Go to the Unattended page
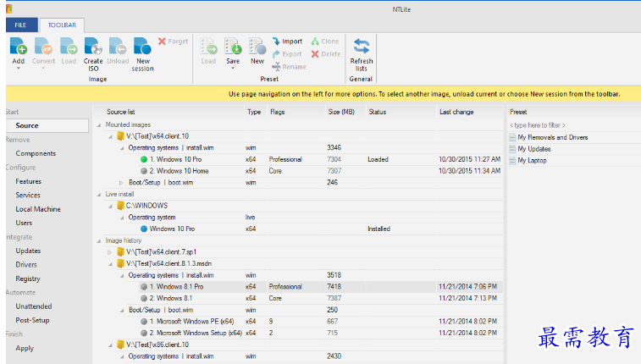Image resolution: width=641 pixels, height=364 pixels. [34, 306]
